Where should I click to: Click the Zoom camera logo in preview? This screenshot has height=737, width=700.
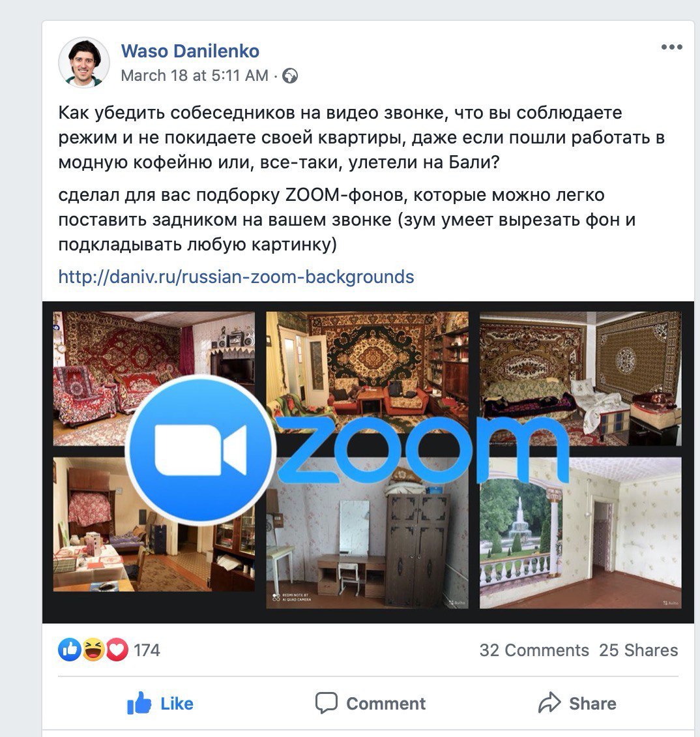(x=201, y=450)
